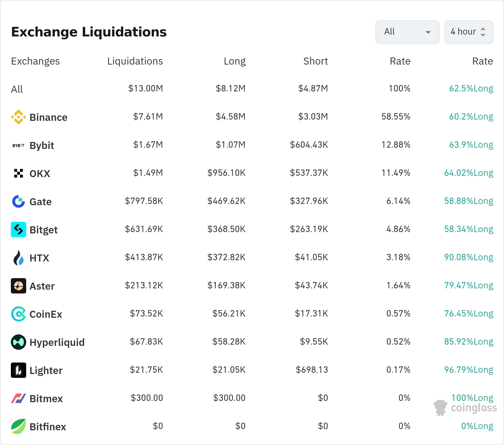Click the Bitfinex leaf icon

[19, 426]
